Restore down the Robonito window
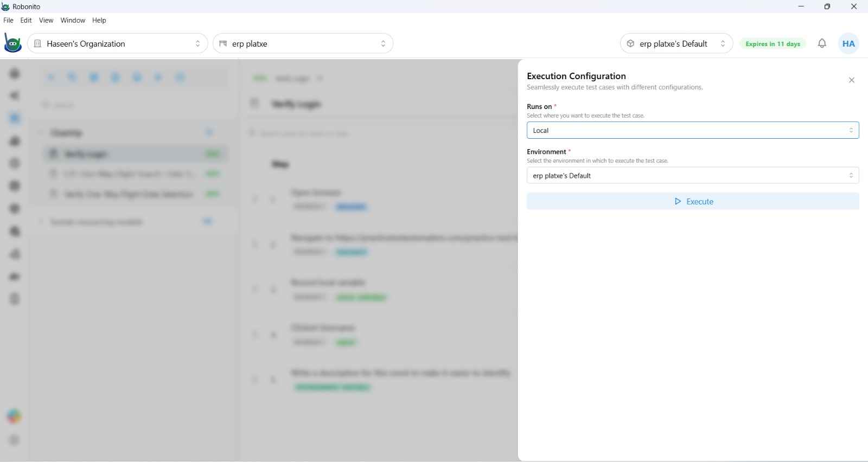The height and width of the screenshot is (462, 868). click(x=827, y=7)
